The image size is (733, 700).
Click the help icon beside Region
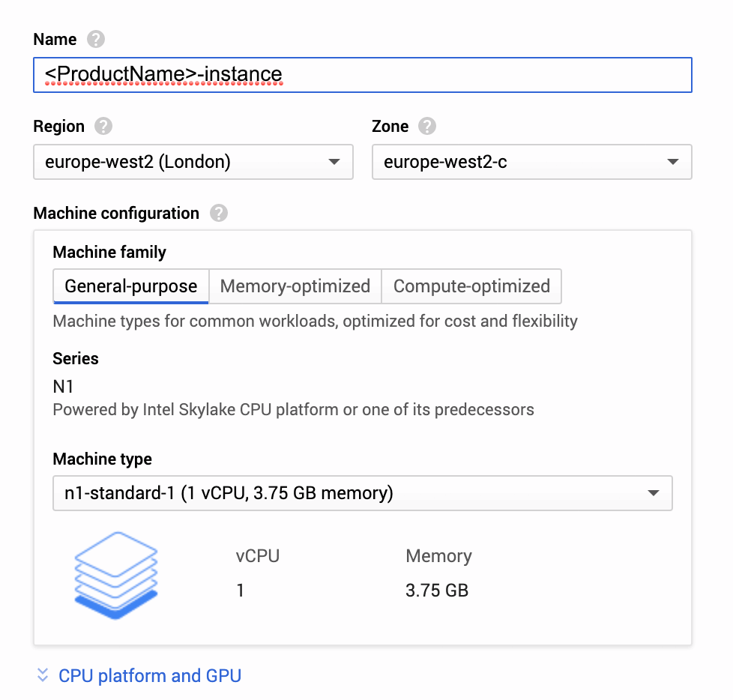click(x=103, y=127)
